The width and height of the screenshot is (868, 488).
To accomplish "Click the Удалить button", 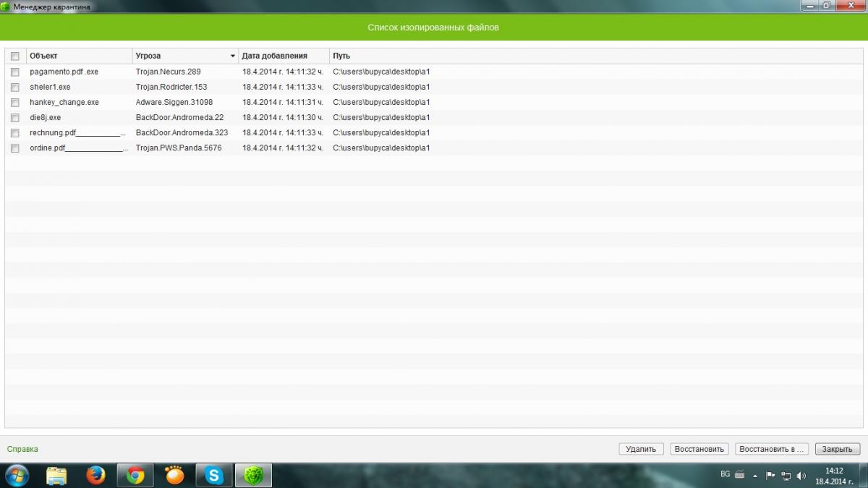I will click(641, 449).
